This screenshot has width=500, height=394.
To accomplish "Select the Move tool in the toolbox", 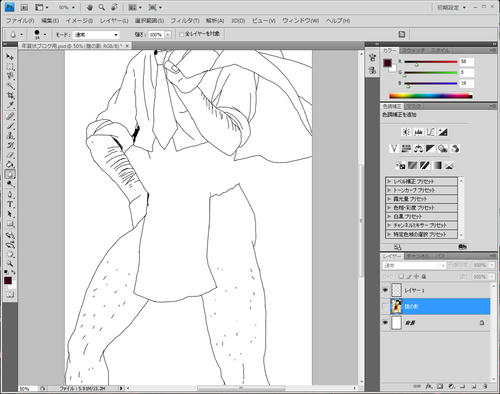I will point(10,57).
